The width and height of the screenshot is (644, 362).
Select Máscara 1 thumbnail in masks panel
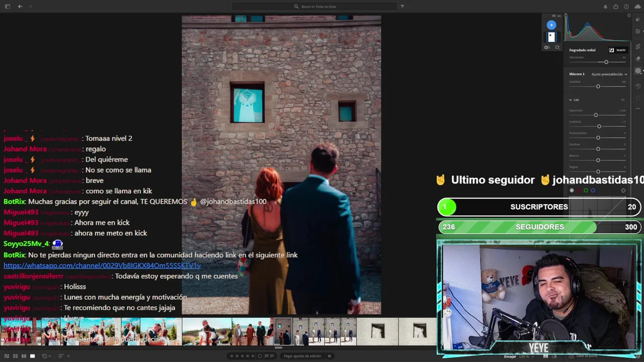coord(551,37)
